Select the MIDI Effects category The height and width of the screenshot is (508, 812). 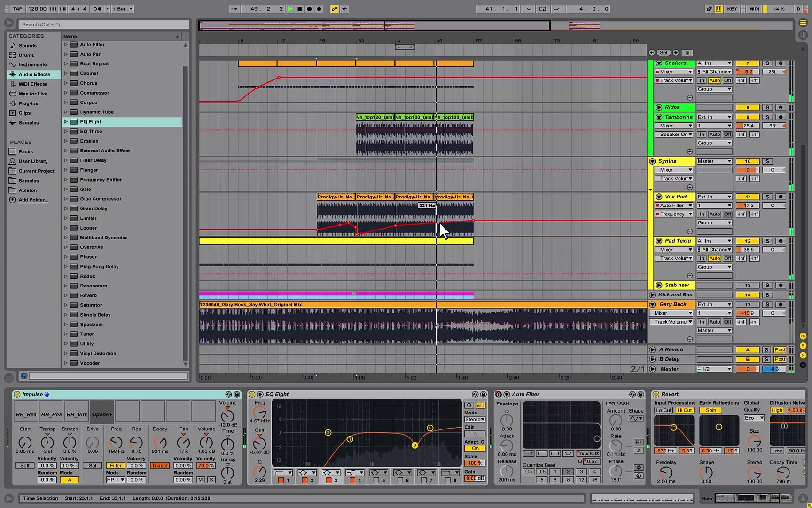32,84
